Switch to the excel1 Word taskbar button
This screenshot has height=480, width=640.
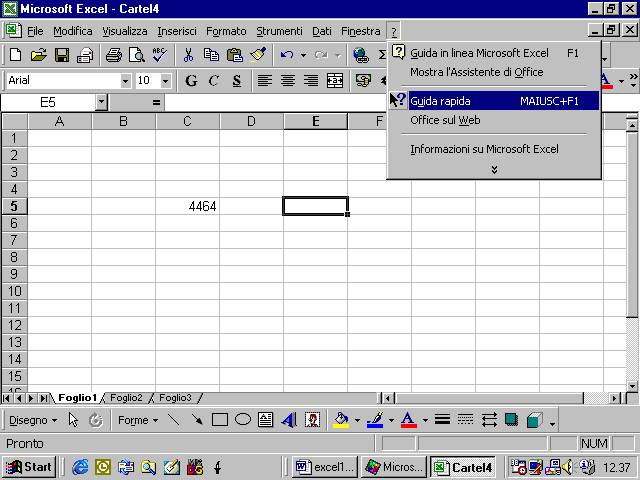pos(324,467)
